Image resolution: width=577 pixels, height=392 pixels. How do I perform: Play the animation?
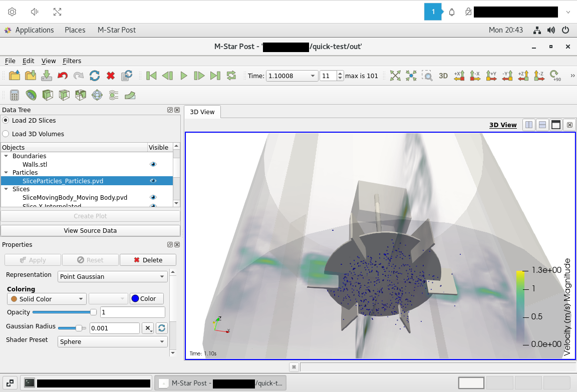pos(184,76)
